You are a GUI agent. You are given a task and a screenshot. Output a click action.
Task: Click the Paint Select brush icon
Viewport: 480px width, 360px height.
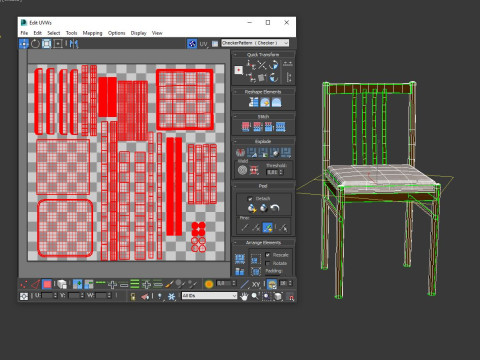click(169, 284)
